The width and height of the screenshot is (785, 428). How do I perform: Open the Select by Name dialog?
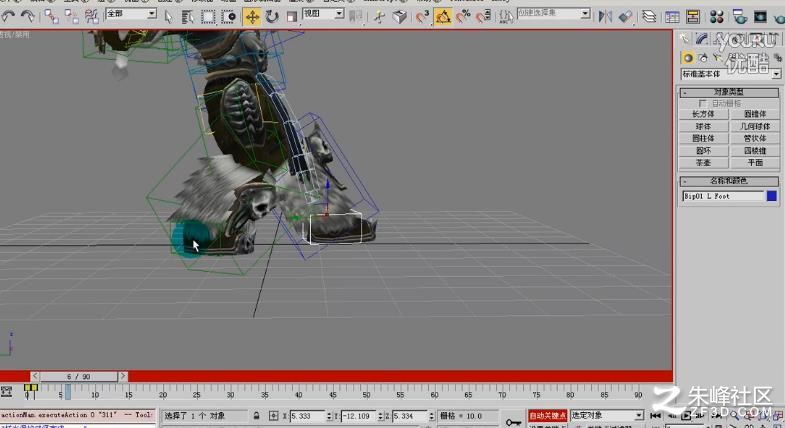coord(188,17)
